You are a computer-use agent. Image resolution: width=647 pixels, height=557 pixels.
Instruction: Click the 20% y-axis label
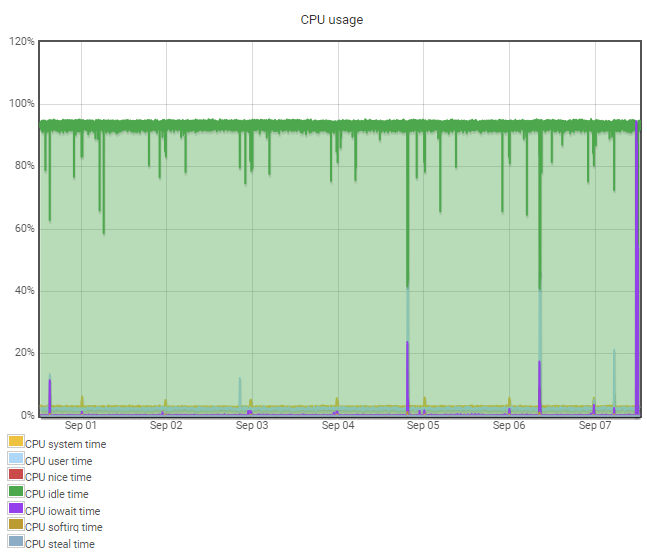tap(24, 352)
